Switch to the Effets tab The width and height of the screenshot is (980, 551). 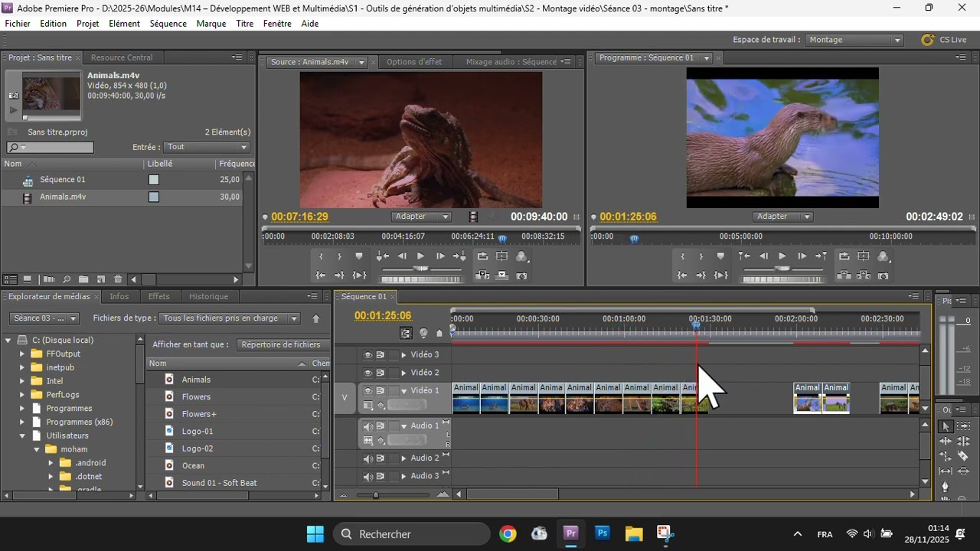click(159, 297)
